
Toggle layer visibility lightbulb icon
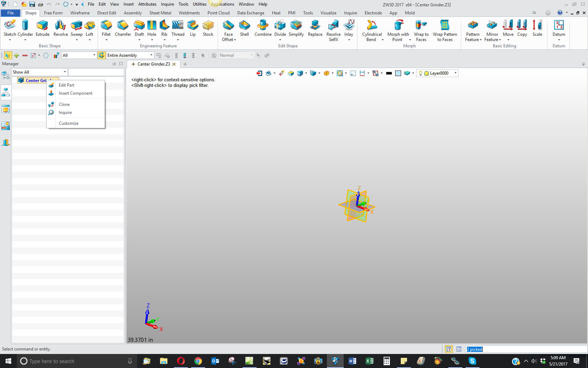(420, 73)
